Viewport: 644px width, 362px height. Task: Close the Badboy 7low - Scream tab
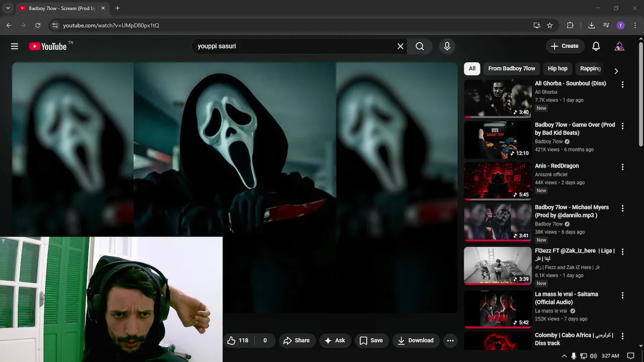coord(103,8)
